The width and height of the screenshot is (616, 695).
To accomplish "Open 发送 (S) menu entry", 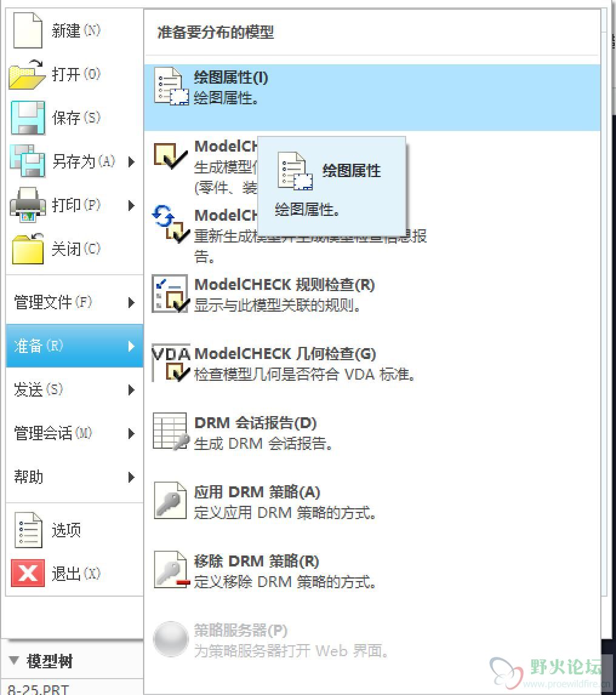I will point(75,389).
